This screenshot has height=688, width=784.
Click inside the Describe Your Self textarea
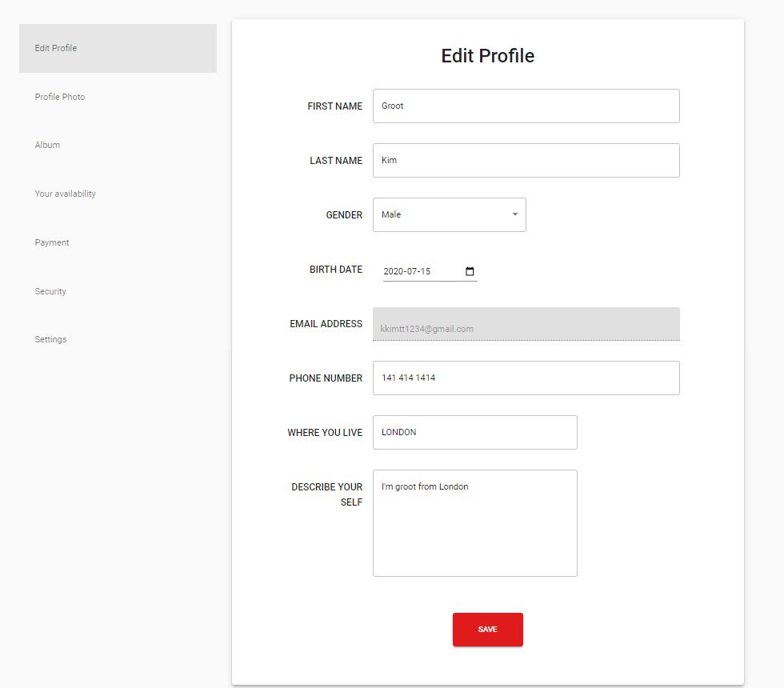click(x=475, y=523)
